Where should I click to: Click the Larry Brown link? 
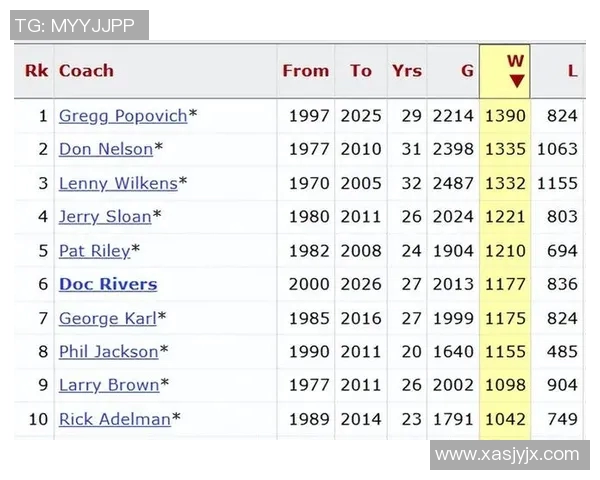click(x=109, y=386)
